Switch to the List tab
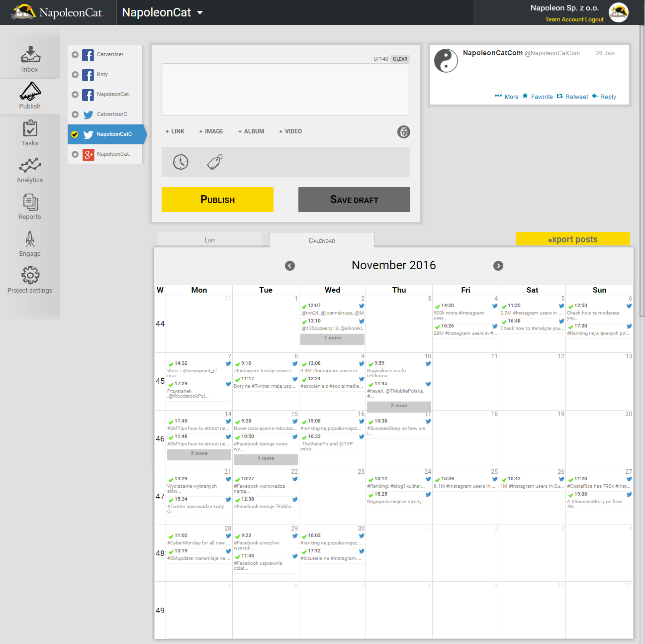 point(210,240)
